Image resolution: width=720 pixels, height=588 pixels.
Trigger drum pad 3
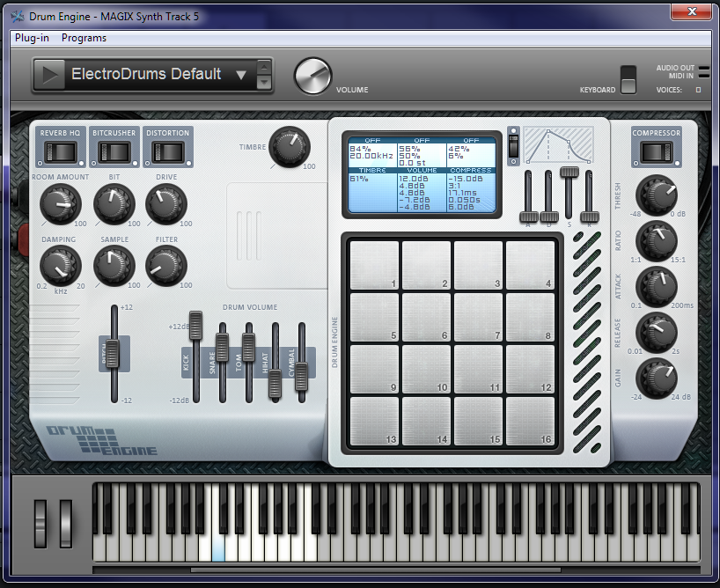coord(478,266)
